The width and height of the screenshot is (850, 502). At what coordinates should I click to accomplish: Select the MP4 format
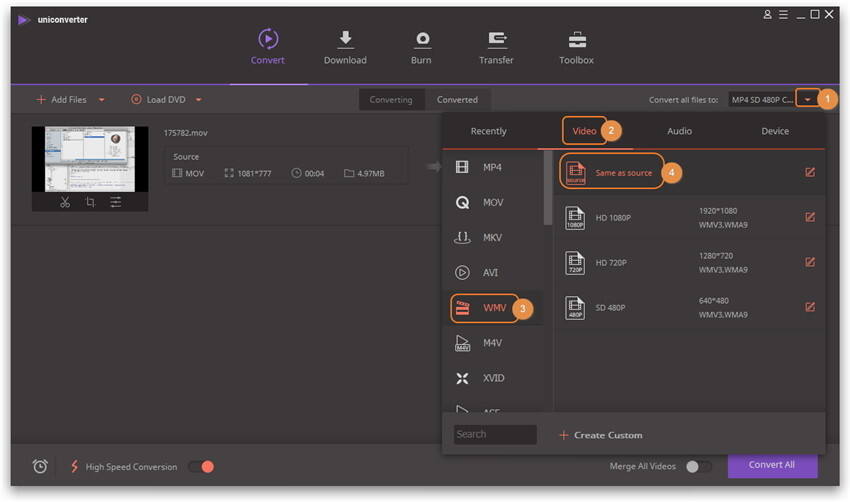pyautogui.click(x=493, y=167)
